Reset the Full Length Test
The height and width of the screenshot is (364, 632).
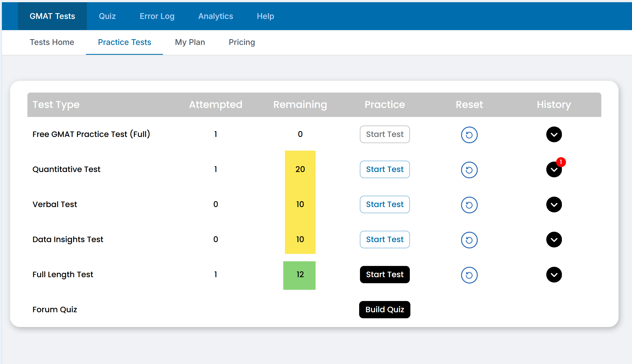[x=469, y=275]
